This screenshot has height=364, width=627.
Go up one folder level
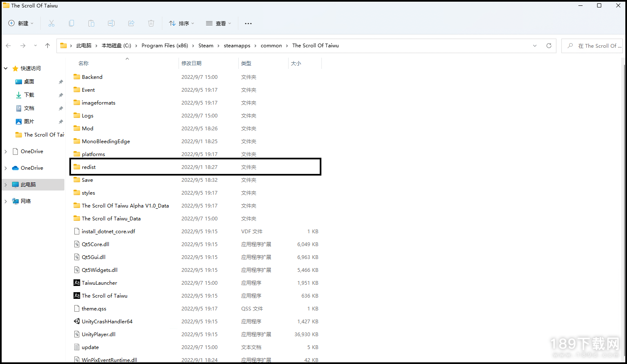[47, 46]
